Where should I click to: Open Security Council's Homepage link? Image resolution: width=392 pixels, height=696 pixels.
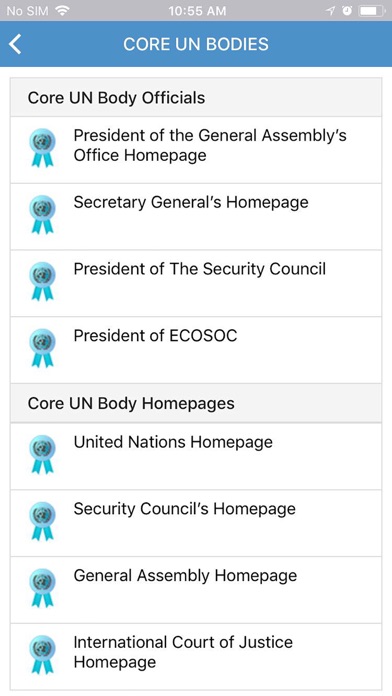tap(196, 523)
